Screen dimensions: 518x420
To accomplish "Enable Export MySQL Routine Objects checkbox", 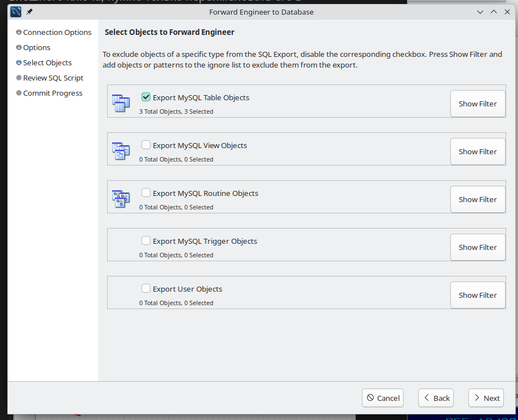I will click(x=146, y=193).
